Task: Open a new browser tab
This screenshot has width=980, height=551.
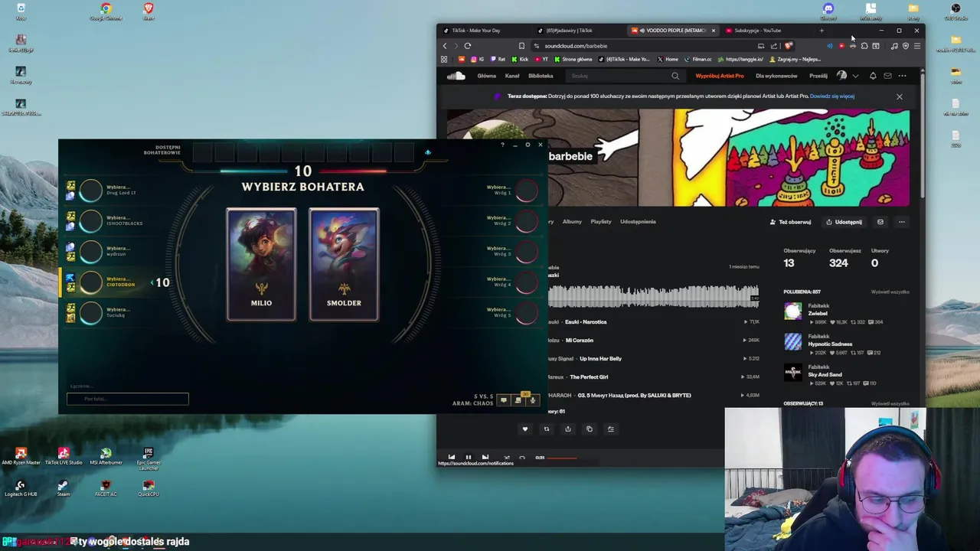Action: pyautogui.click(x=822, y=31)
